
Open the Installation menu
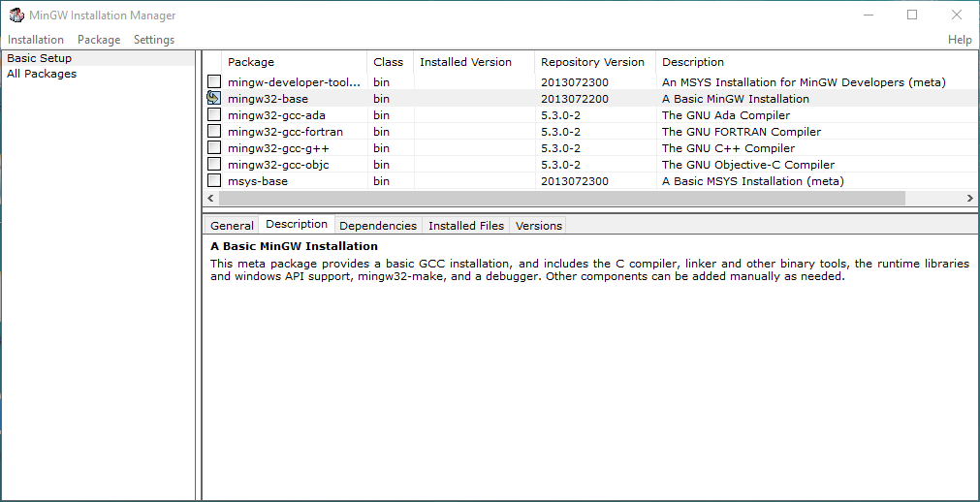click(36, 40)
